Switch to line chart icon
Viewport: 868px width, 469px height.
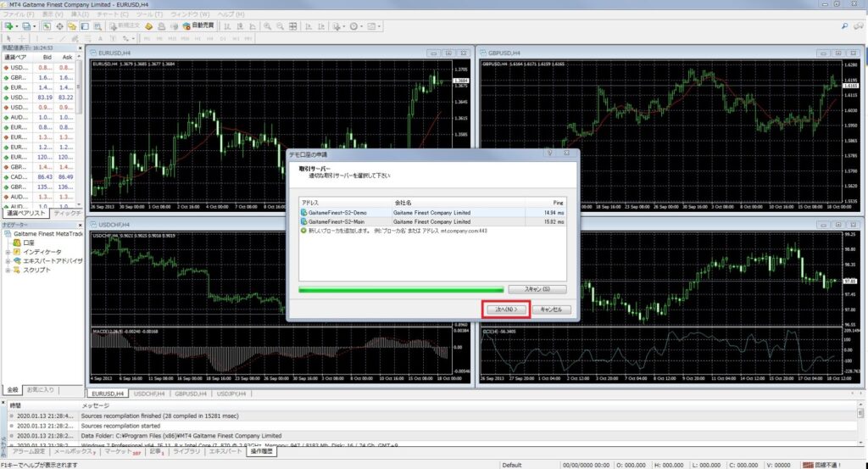pyautogui.click(x=253, y=26)
